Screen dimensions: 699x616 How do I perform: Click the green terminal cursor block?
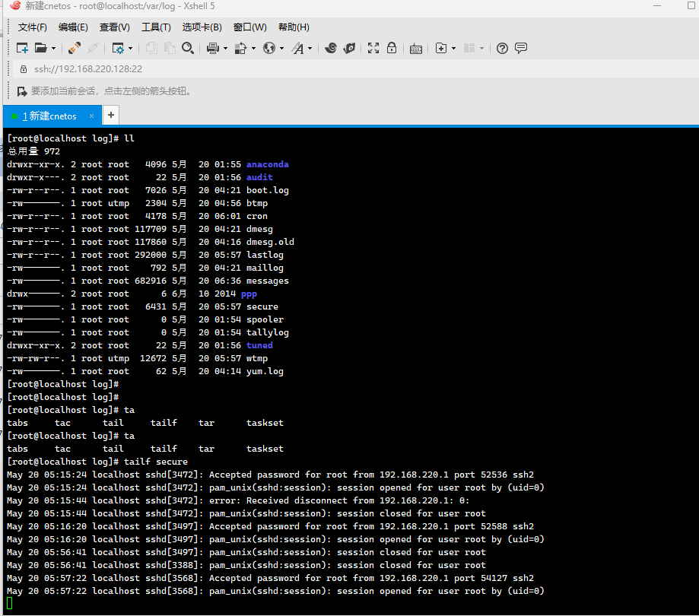(x=10, y=604)
